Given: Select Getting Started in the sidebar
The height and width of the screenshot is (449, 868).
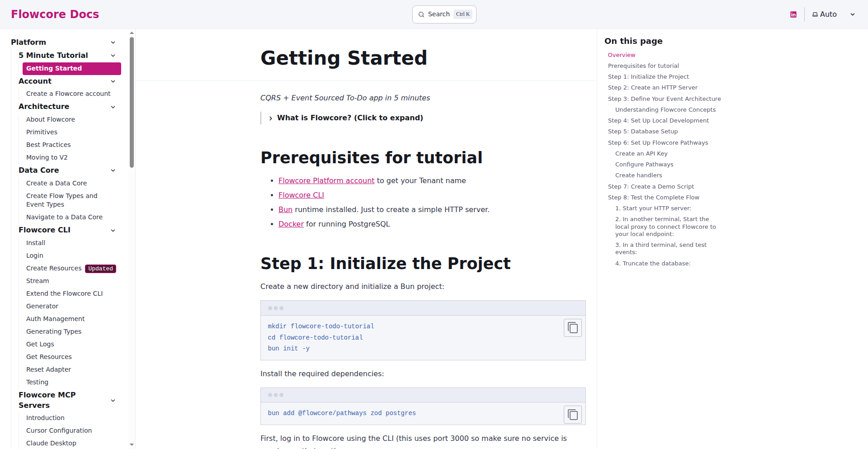Looking at the screenshot, I should (x=72, y=68).
